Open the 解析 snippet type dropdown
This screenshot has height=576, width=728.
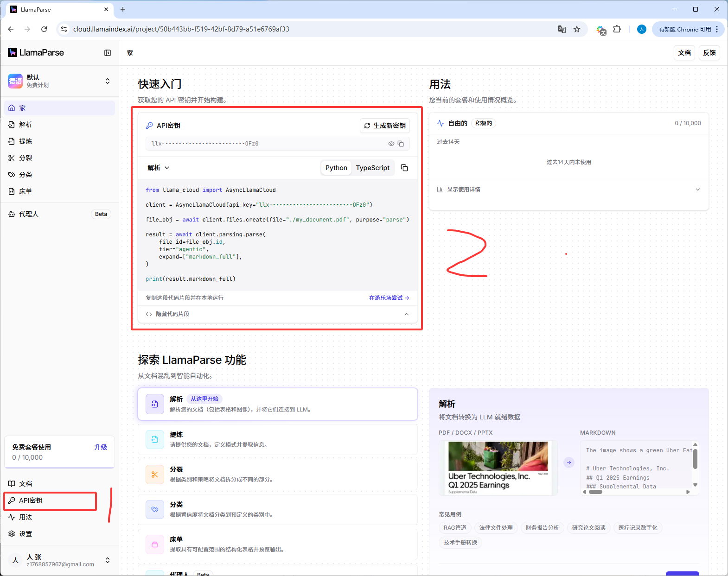pyautogui.click(x=159, y=168)
